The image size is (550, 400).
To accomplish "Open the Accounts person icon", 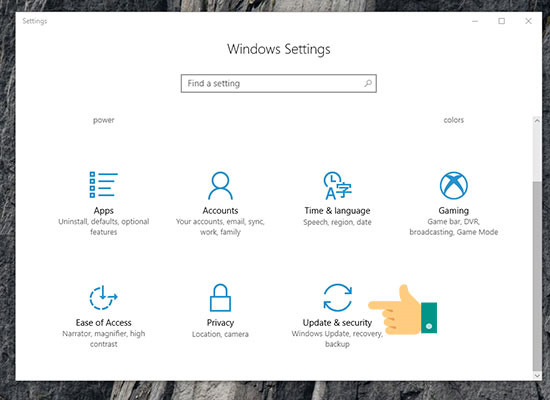I will coord(220,185).
